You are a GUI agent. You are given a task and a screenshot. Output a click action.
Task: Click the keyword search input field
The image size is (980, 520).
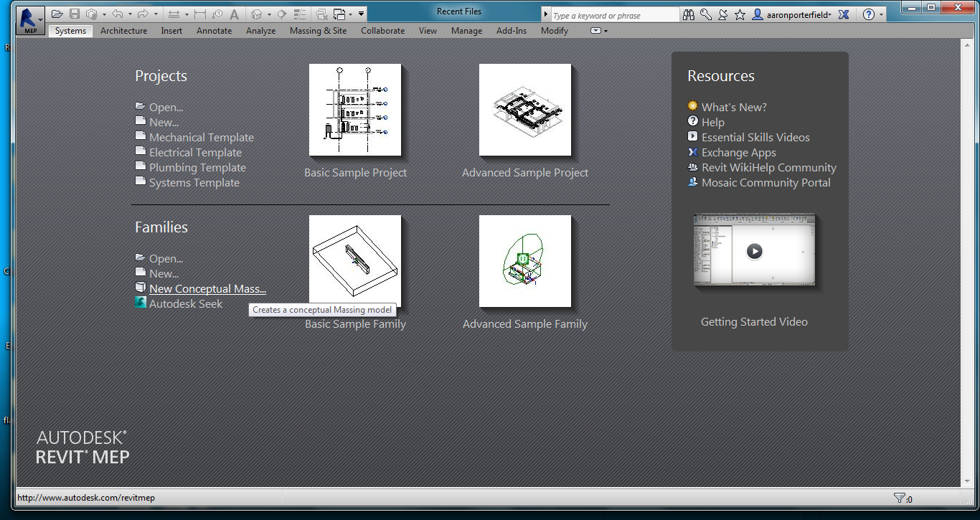tap(614, 15)
